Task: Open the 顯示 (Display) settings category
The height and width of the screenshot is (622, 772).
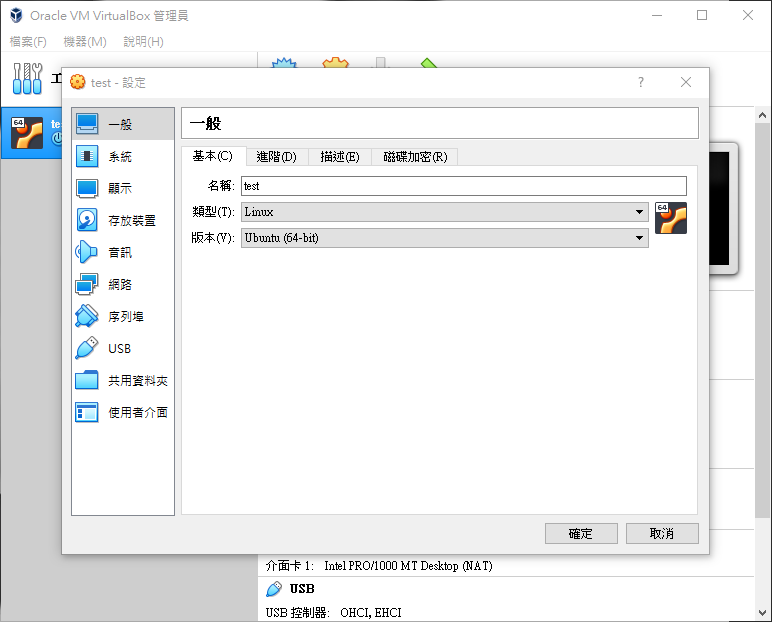Action: (123, 188)
